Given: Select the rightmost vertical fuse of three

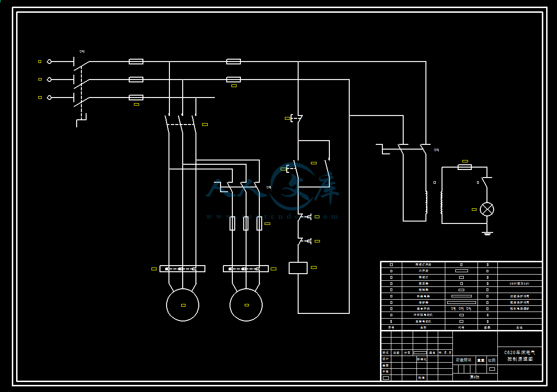Looking at the screenshot, I should pyautogui.click(x=259, y=223).
